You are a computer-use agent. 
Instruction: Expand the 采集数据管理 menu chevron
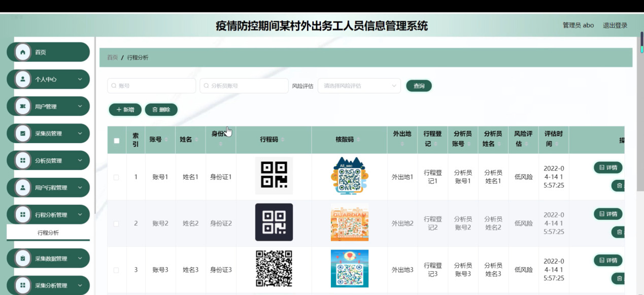80,258
